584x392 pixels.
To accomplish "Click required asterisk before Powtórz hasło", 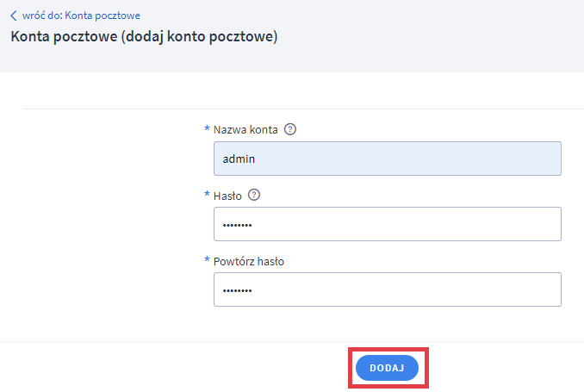I will pos(207,260).
